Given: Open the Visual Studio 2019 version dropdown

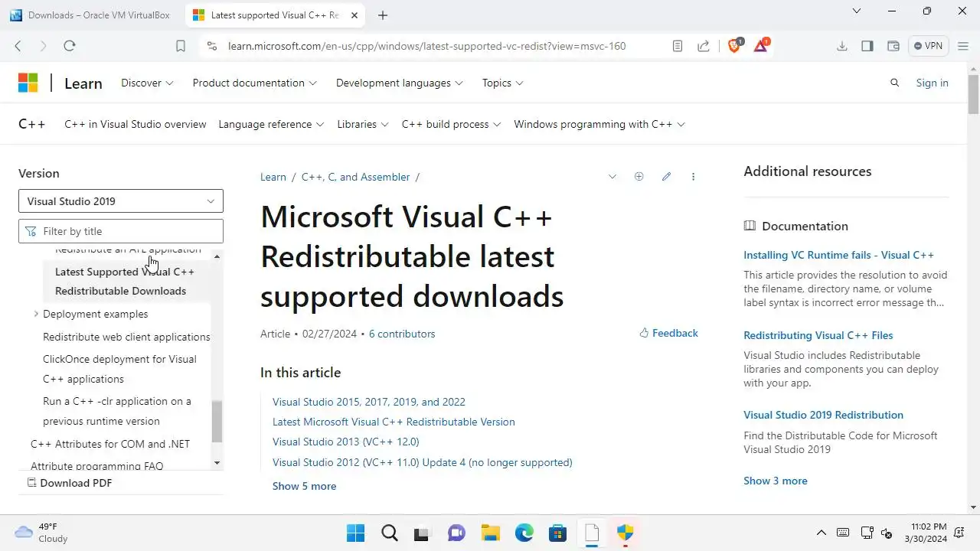Looking at the screenshot, I should pyautogui.click(x=121, y=201).
